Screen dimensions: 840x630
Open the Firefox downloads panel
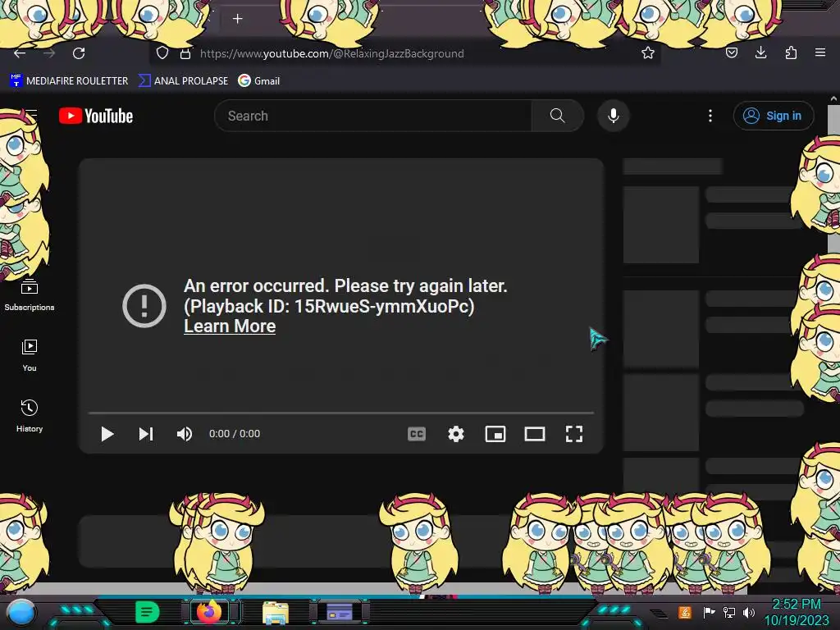(760, 52)
